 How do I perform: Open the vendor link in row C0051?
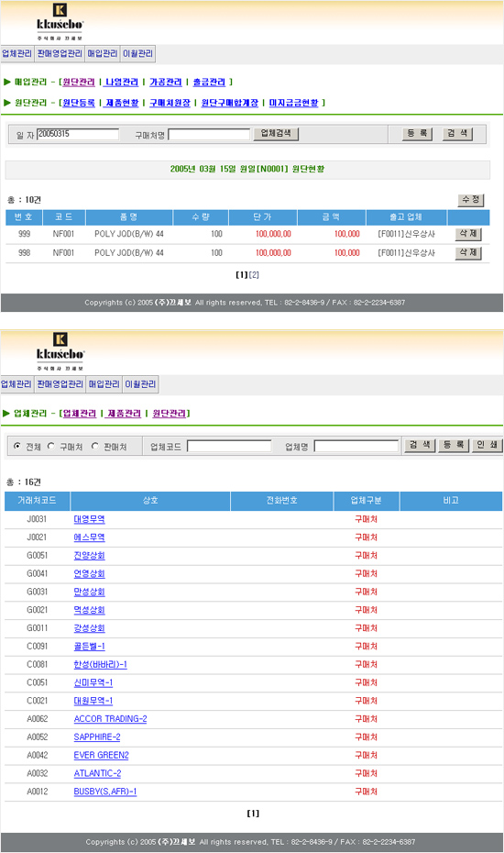click(x=93, y=682)
